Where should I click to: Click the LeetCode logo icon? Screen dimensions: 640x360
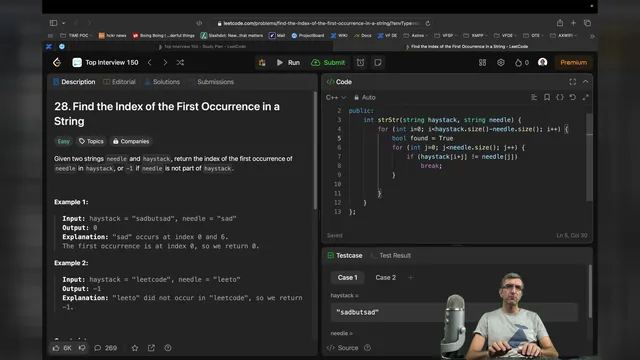point(57,62)
